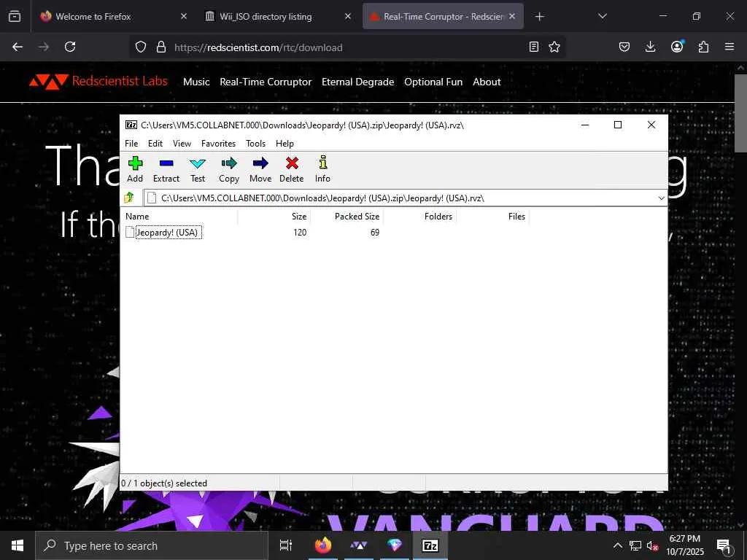Open the Optional Fun nav link
The image size is (747, 560).
tap(433, 82)
